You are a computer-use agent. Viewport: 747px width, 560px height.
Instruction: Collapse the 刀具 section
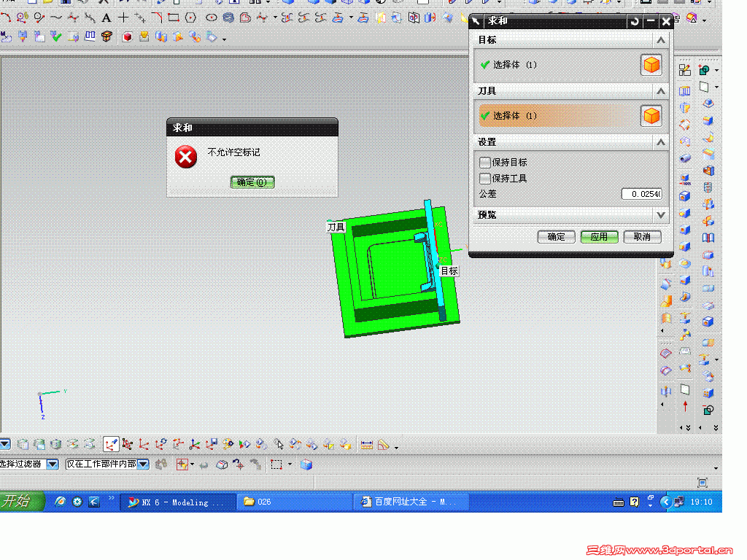click(x=661, y=91)
